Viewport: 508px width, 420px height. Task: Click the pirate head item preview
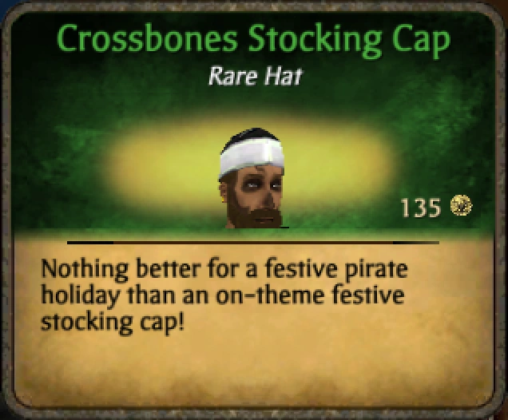[x=252, y=178]
